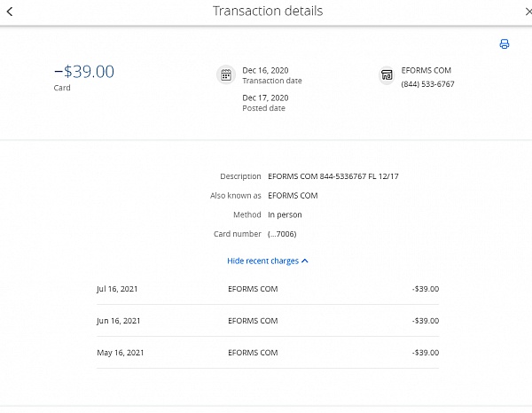Click the merchant phone number (844) 533-6767
This screenshot has height=413, width=532.
pos(427,84)
